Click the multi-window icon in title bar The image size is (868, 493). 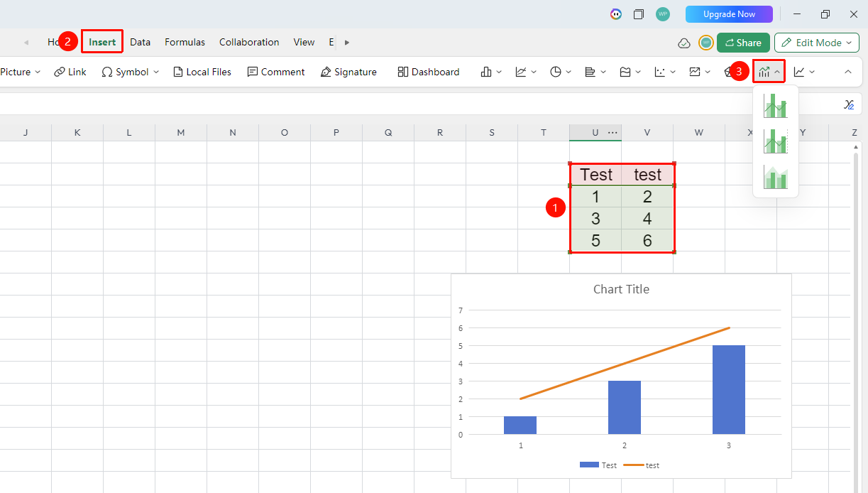[639, 14]
